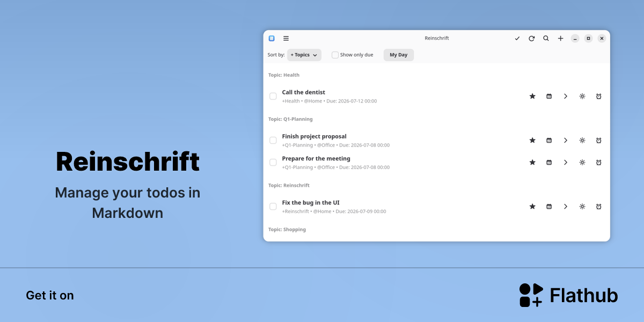644x322 pixels.
Task: Check off Call the dentist task
Action: (x=273, y=96)
